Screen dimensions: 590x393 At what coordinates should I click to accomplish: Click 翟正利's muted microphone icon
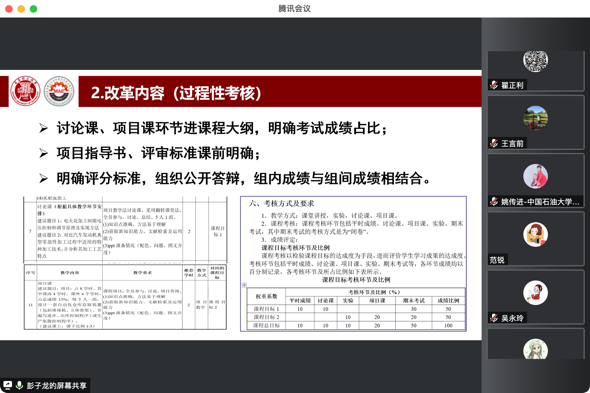[494, 85]
